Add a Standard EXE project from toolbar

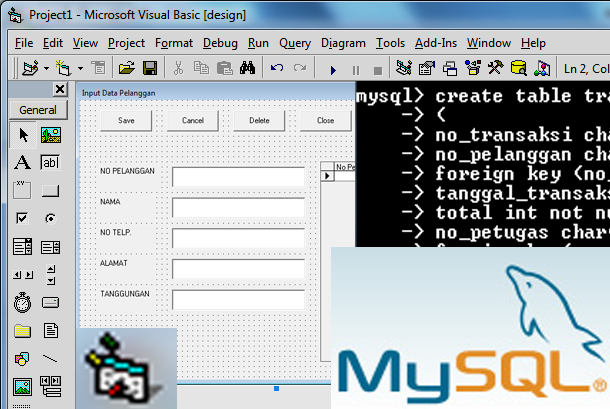[x=30, y=68]
